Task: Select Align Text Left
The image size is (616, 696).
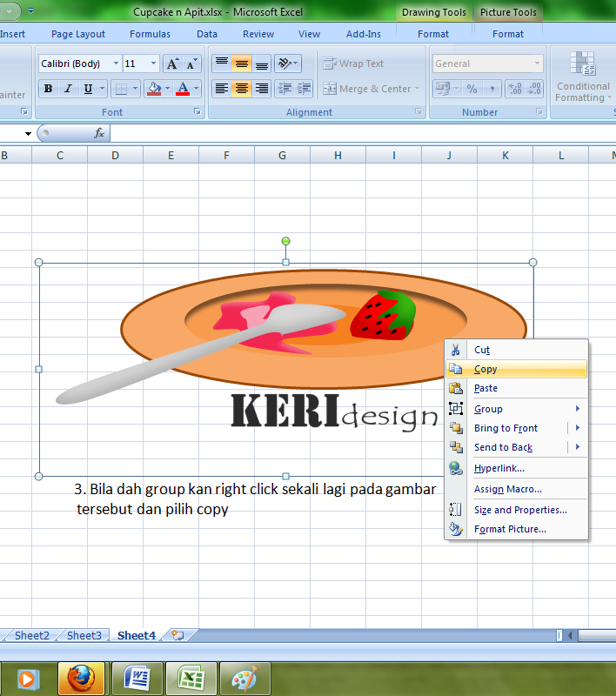Action: tap(222, 89)
